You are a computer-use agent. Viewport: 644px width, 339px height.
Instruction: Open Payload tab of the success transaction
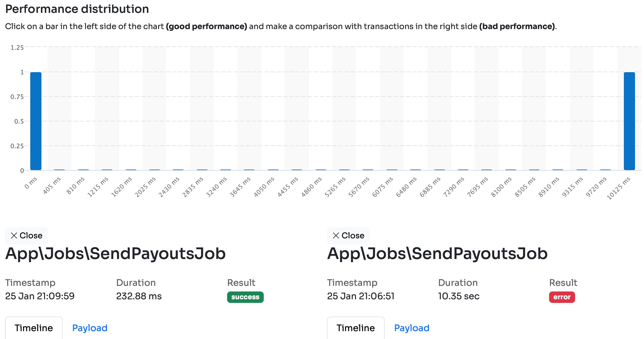[x=90, y=328]
